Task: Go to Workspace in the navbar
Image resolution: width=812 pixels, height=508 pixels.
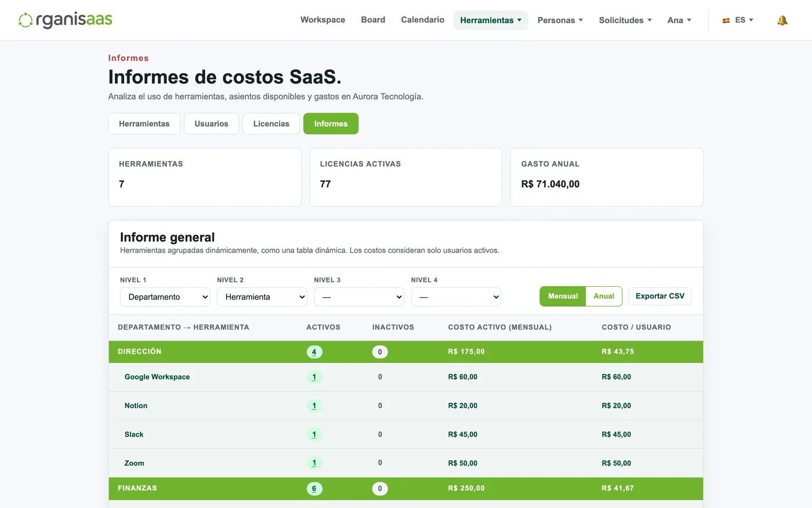Action: pyautogui.click(x=322, y=20)
